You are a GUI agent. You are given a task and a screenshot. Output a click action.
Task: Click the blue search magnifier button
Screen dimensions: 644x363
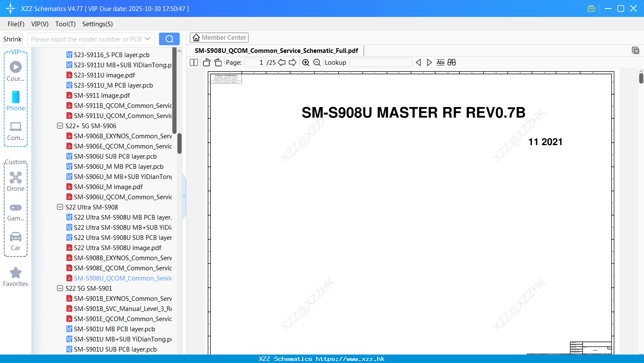click(169, 38)
